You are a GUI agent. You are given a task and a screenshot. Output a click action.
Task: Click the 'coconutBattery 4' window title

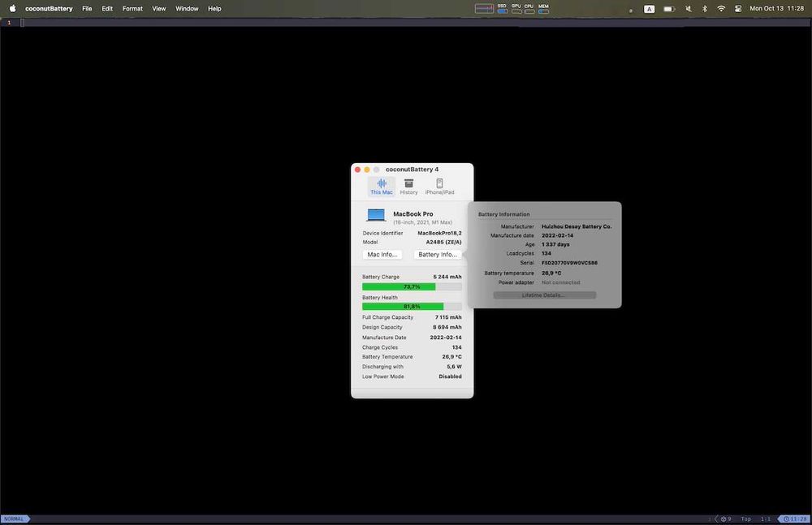coord(412,170)
